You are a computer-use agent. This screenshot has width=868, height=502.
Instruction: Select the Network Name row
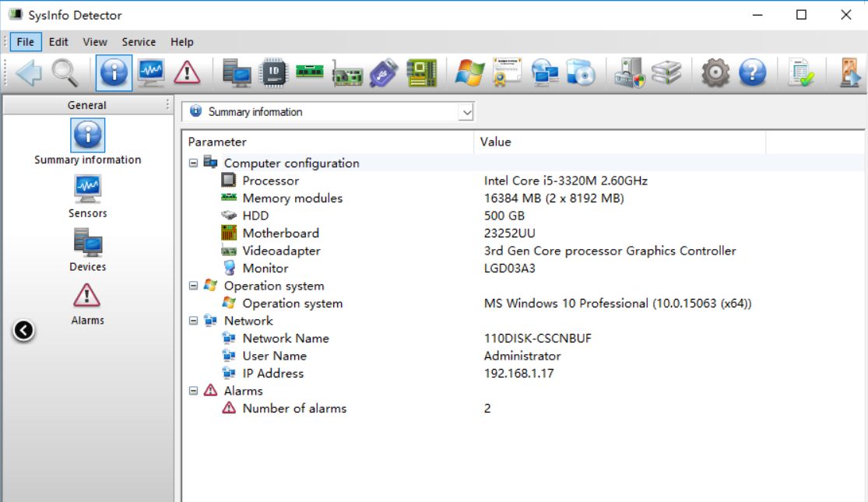523,339
